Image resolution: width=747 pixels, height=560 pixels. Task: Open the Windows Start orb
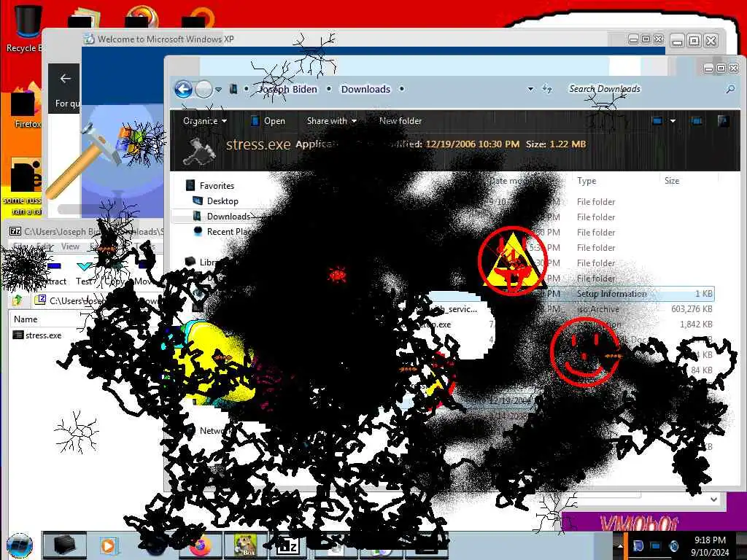[x=20, y=545]
